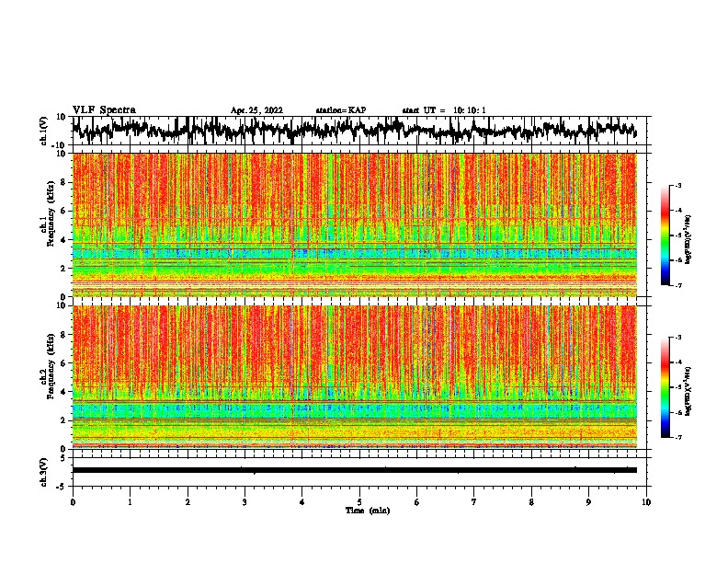Click the ch.2 spectrogram plot area
This screenshot has height=563, width=728.
pyautogui.click(x=355, y=377)
